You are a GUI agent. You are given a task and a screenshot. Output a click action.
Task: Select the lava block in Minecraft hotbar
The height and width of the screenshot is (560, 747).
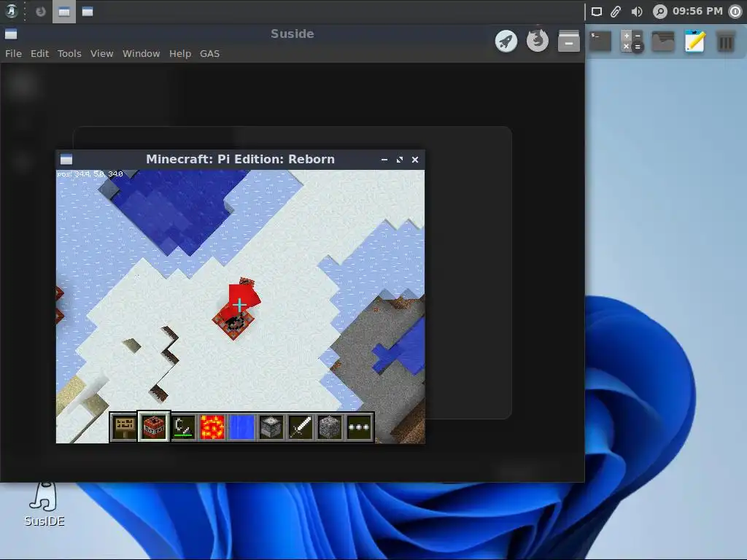point(212,427)
